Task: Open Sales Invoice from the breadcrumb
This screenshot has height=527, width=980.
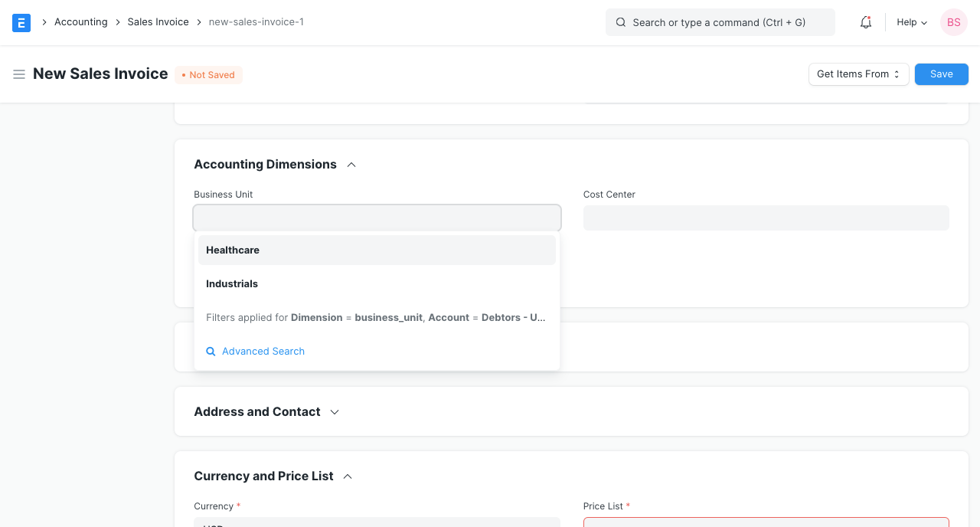Action: 158,22
